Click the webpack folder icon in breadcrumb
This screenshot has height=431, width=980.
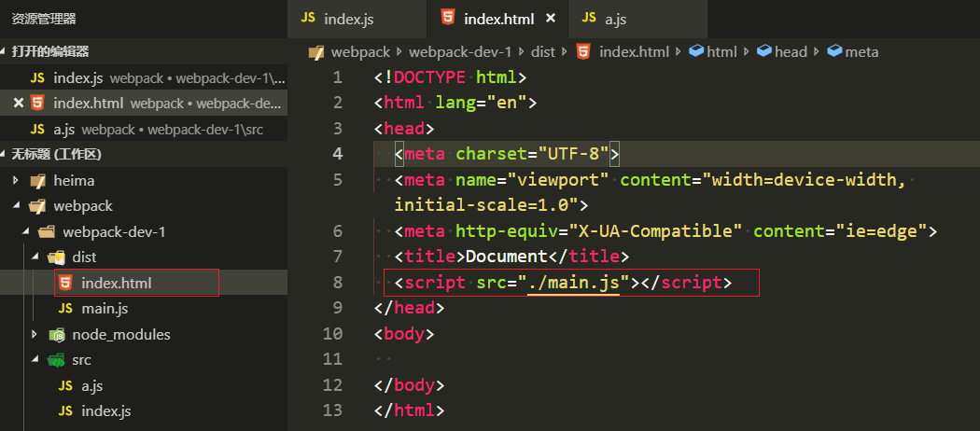[315, 52]
